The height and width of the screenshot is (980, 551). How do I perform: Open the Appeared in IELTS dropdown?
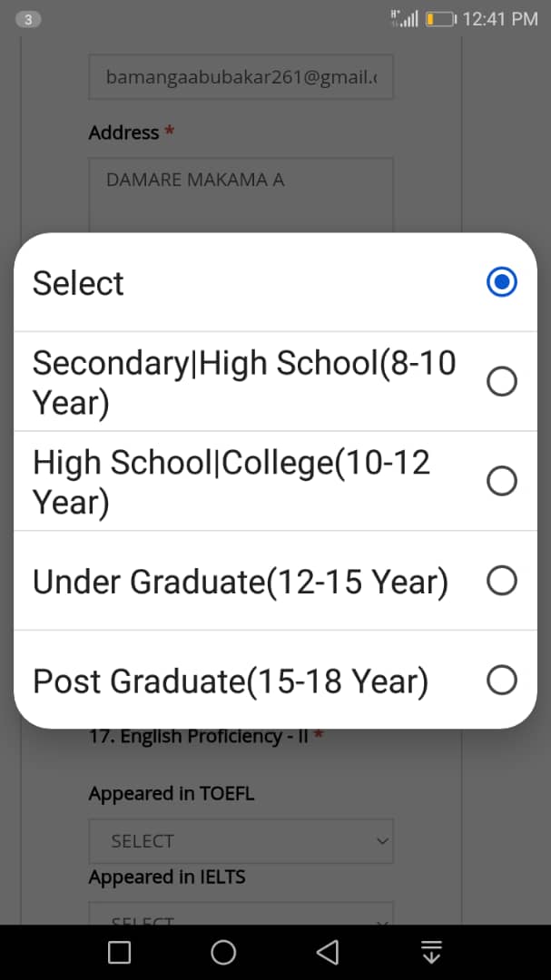[241, 913]
